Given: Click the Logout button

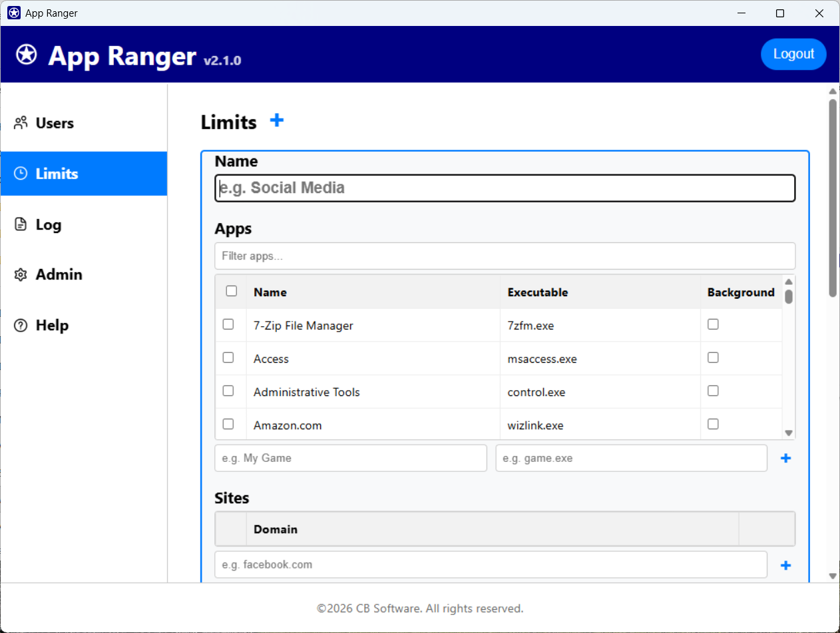Looking at the screenshot, I should [x=793, y=54].
